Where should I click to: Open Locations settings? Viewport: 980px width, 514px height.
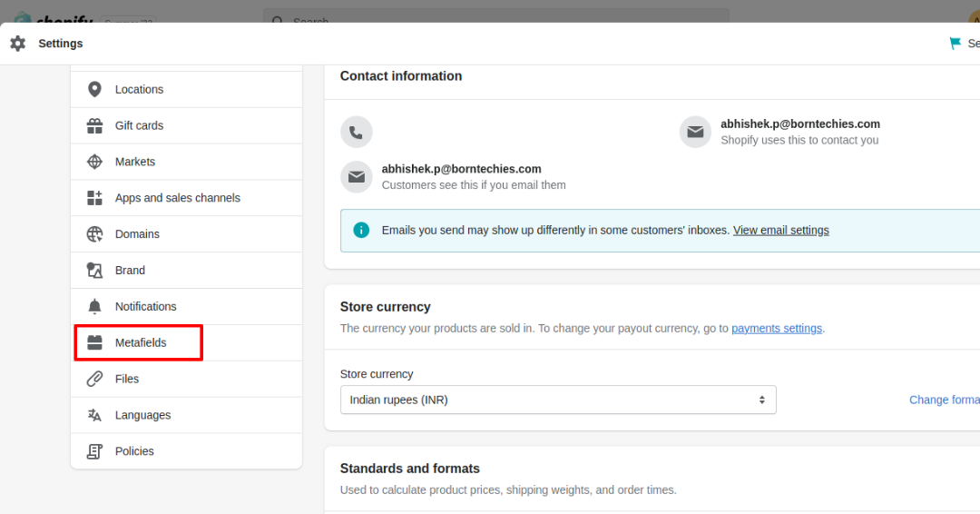pos(186,89)
